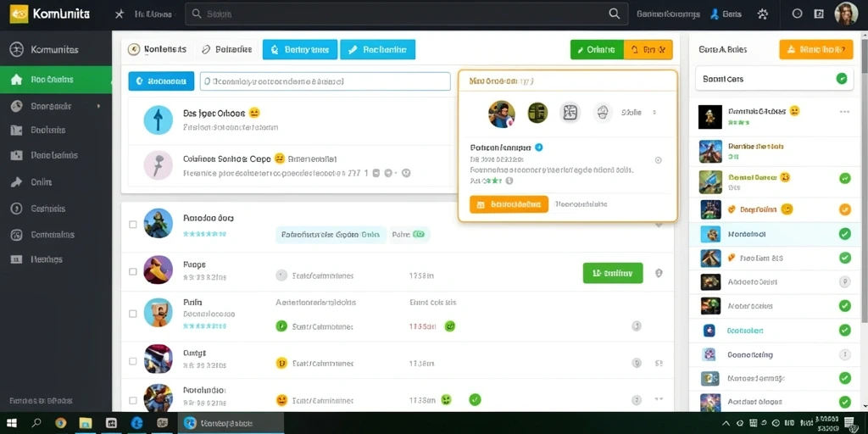
Task: Select the first user avatar in the popup card
Action: point(502,114)
